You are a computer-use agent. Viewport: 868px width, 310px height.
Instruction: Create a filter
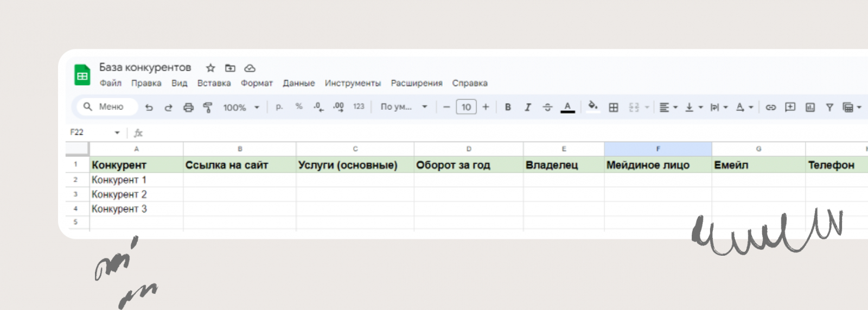click(x=829, y=107)
